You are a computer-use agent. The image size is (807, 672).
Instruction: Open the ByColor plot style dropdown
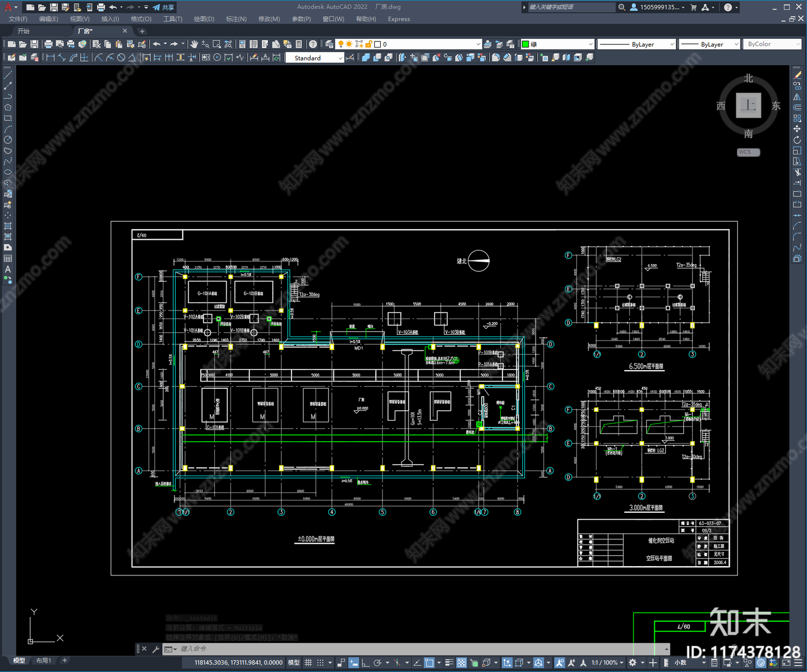pos(772,44)
